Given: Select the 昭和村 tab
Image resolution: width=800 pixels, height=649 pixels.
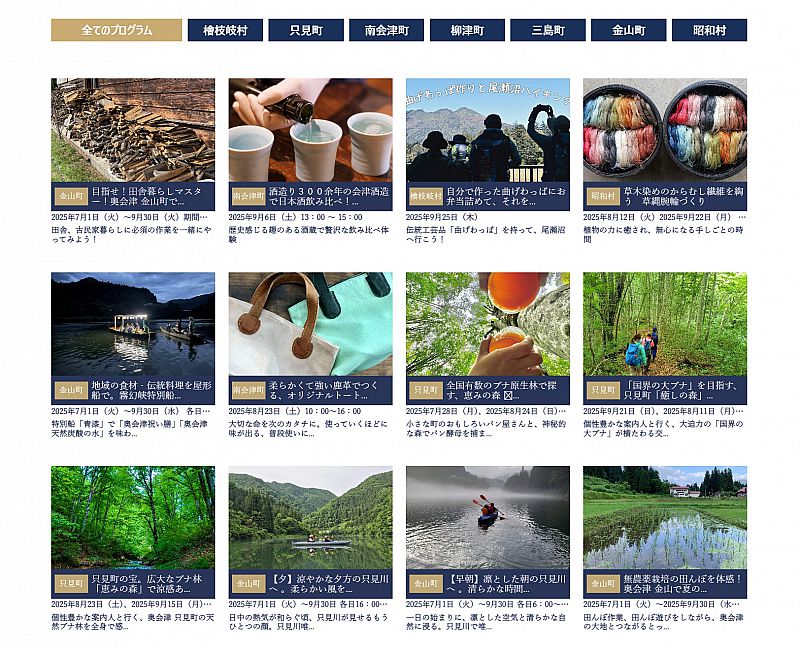Looking at the screenshot, I should pyautogui.click(x=710, y=30).
